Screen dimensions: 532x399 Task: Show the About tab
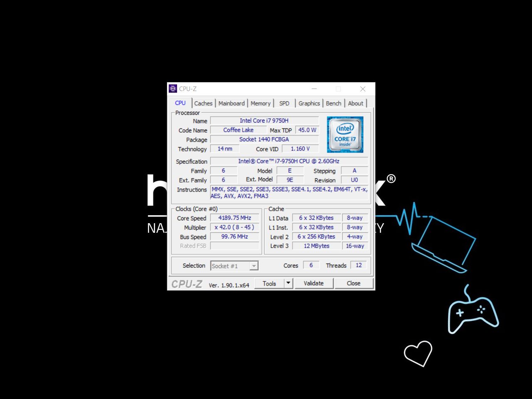click(356, 103)
